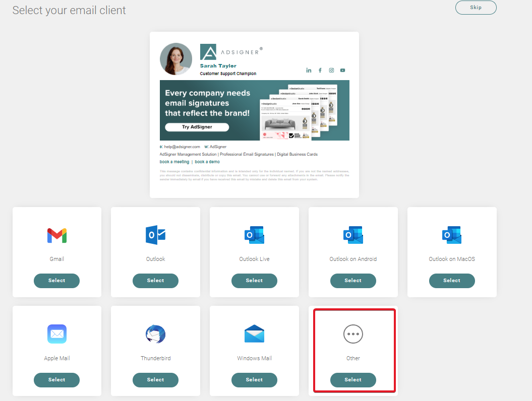Click the AdSigner website link
532x401 pixels.
point(218,147)
